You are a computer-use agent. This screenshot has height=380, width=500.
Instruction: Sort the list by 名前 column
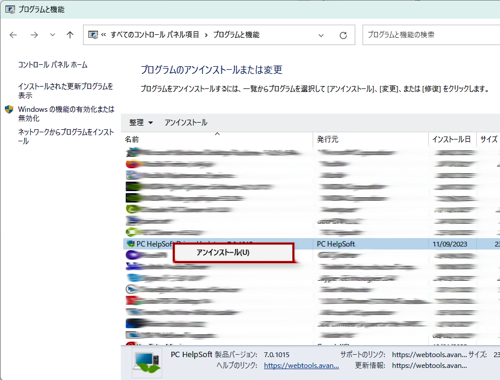[x=217, y=139]
